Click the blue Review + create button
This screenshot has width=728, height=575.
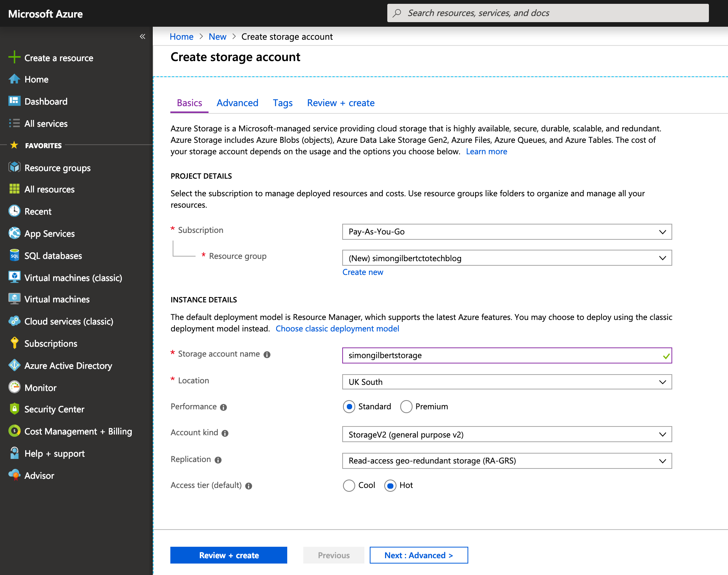(229, 555)
